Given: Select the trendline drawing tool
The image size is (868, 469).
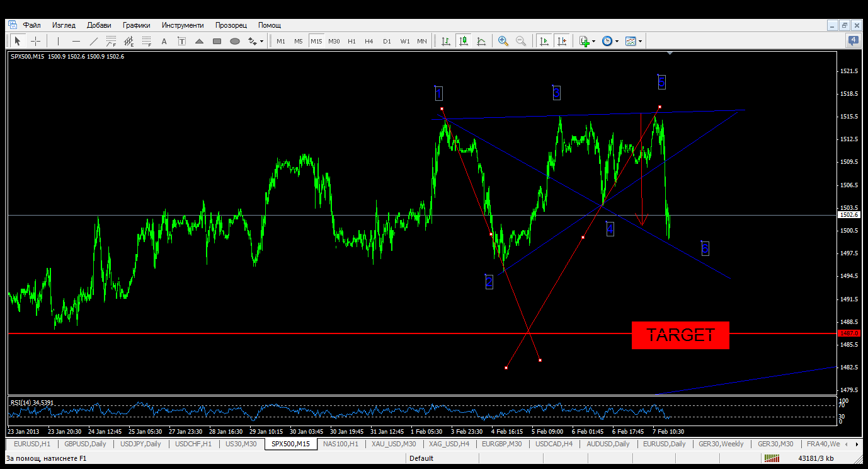Looking at the screenshot, I should [94, 41].
